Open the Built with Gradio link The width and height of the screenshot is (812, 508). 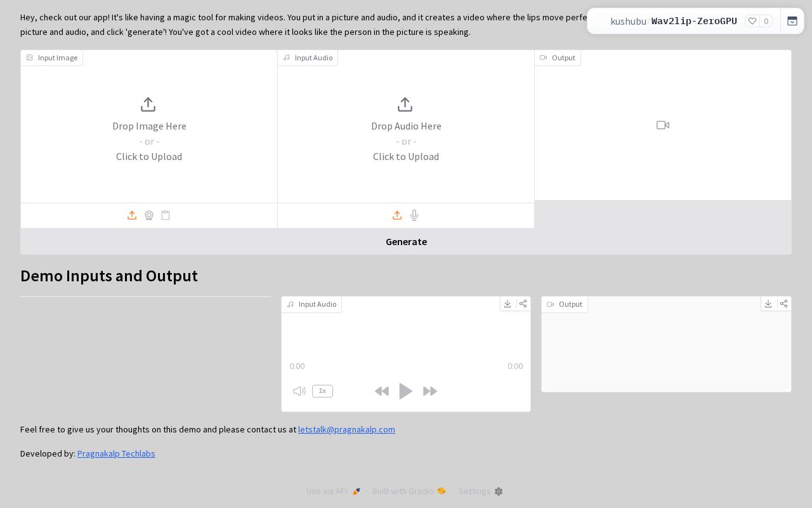409,491
